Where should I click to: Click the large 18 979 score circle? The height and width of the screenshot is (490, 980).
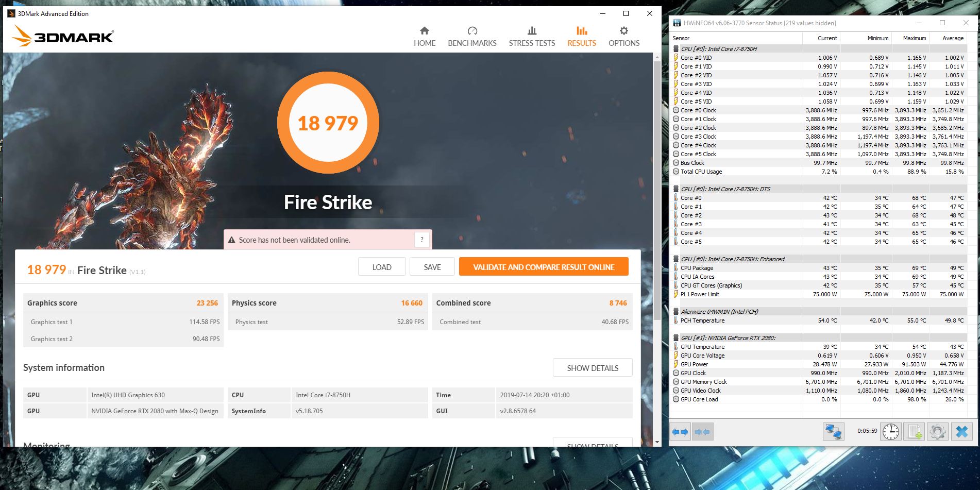tap(328, 123)
